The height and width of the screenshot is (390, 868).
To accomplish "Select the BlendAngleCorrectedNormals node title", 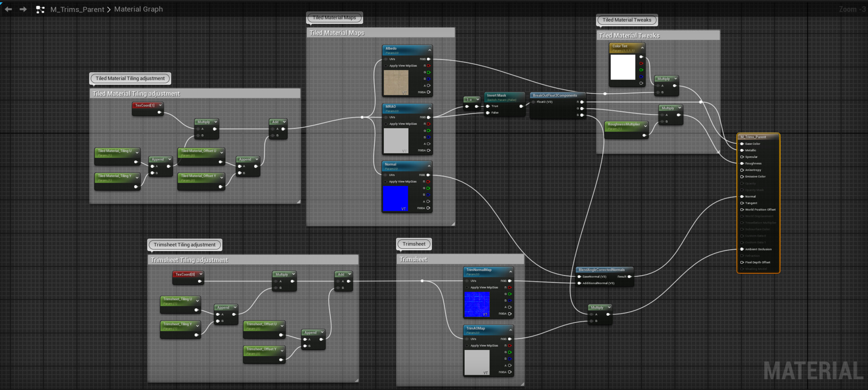I will 602,270.
